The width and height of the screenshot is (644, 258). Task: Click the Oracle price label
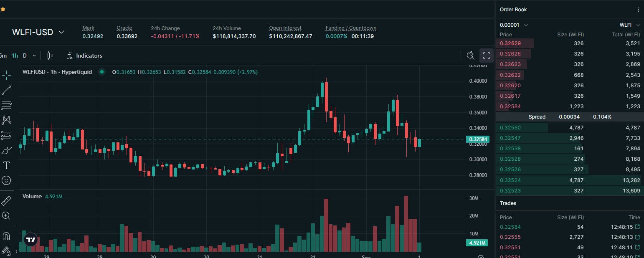coord(124,28)
